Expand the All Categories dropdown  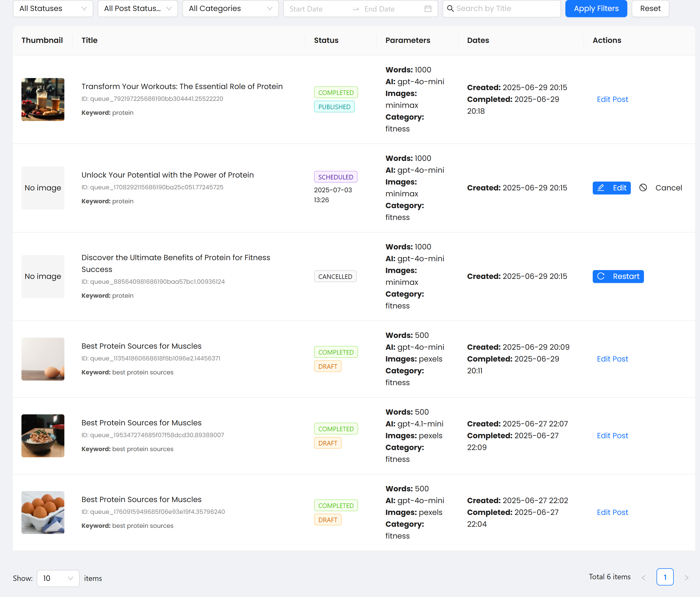click(x=230, y=9)
